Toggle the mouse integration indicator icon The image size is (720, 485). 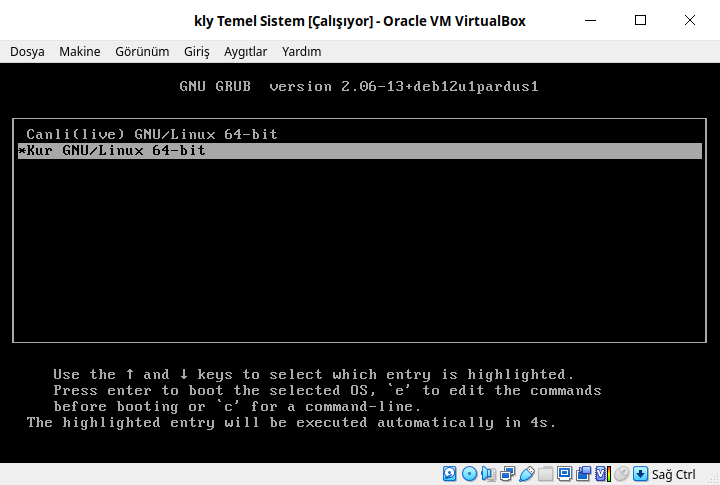pos(621,474)
